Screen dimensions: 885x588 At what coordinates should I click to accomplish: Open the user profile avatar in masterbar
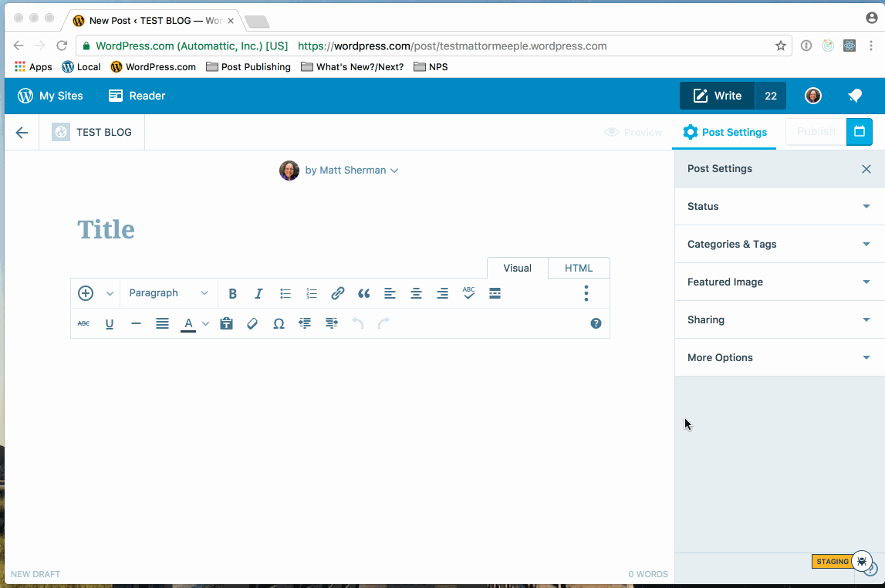813,96
